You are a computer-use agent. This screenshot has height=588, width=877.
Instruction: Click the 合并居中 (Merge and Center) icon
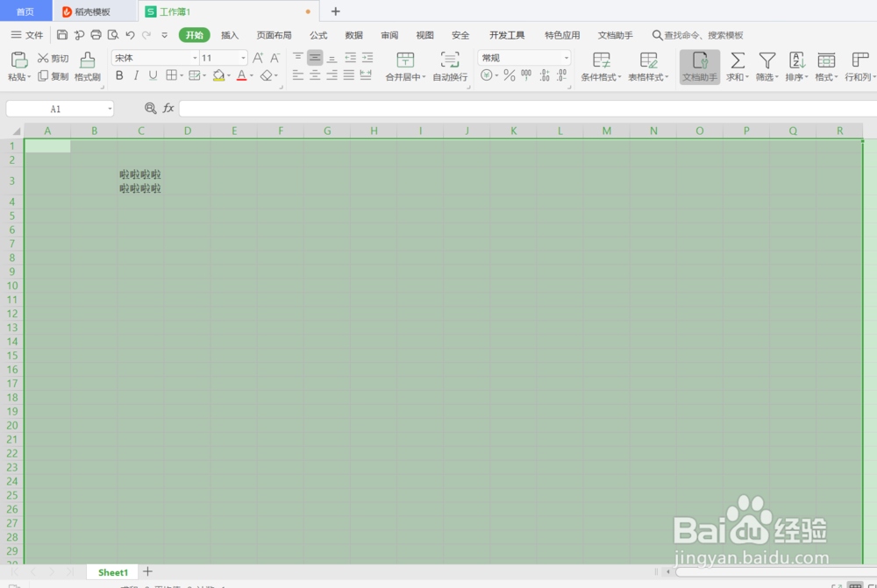click(404, 68)
